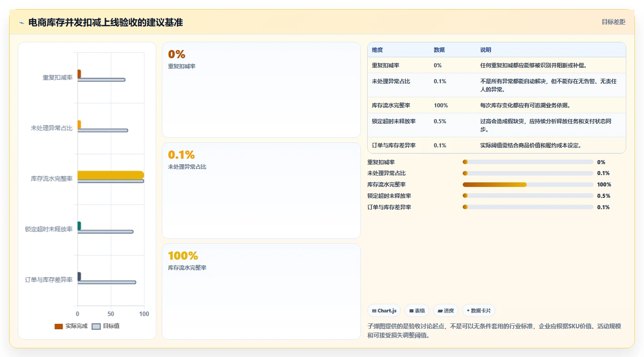Image resolution: width=644 pixels, height=357 pixels.
Task: Click the 锁定超时未释放率 progress bar
Action: click(528, 196)
